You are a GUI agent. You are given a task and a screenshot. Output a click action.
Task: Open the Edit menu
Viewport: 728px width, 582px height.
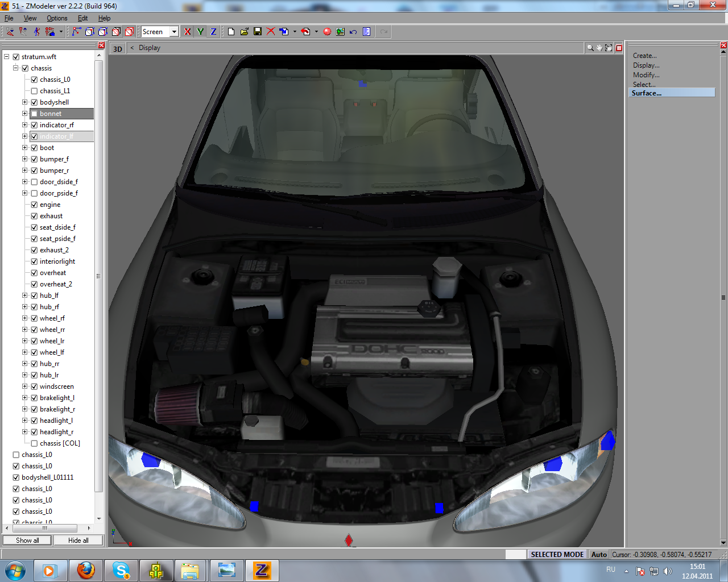(x=82, y=18)
